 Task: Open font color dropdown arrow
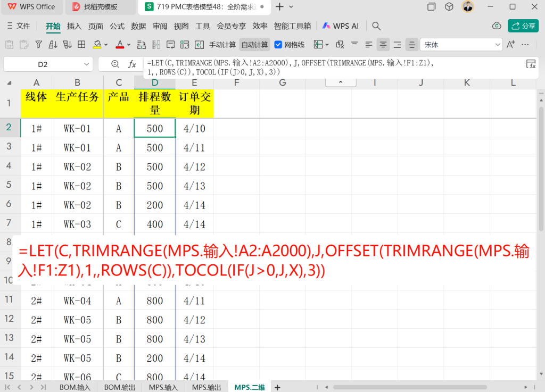pyautogui.click(x=129, y=45)
